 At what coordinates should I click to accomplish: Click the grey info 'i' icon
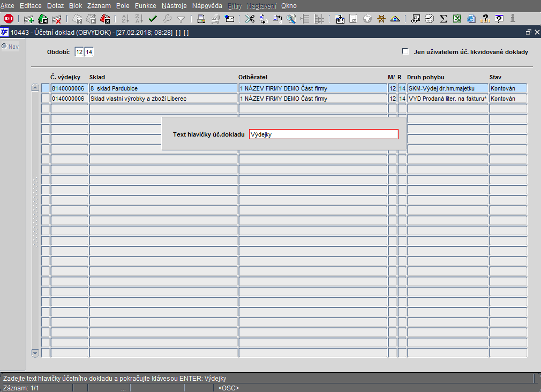pos(513,18)
